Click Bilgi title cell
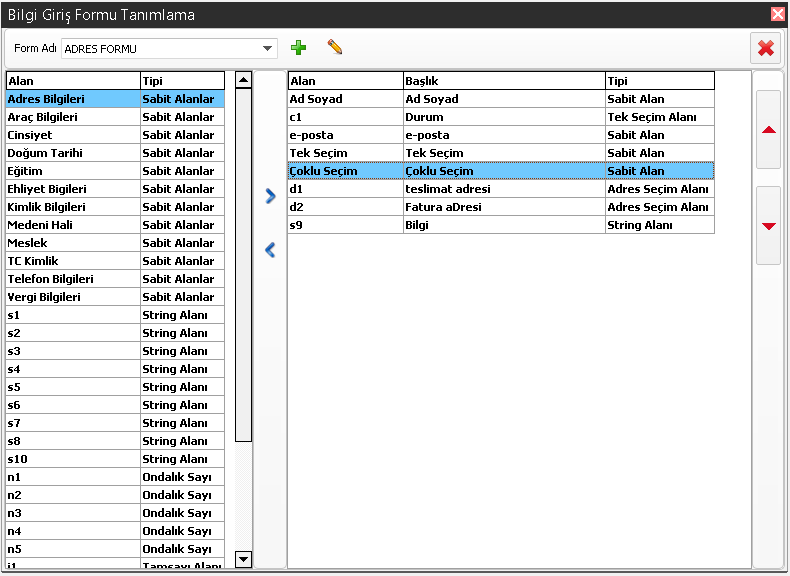 point(504,225)
